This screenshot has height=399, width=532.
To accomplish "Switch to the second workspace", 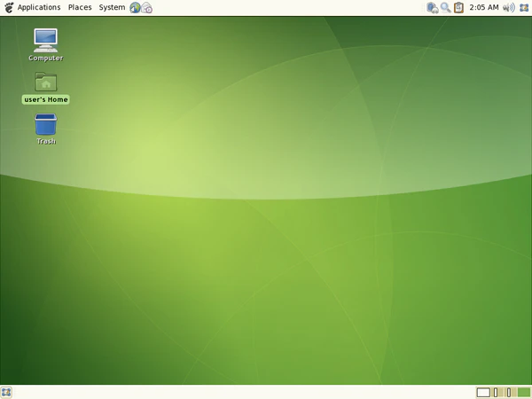I will coord(497,392).
